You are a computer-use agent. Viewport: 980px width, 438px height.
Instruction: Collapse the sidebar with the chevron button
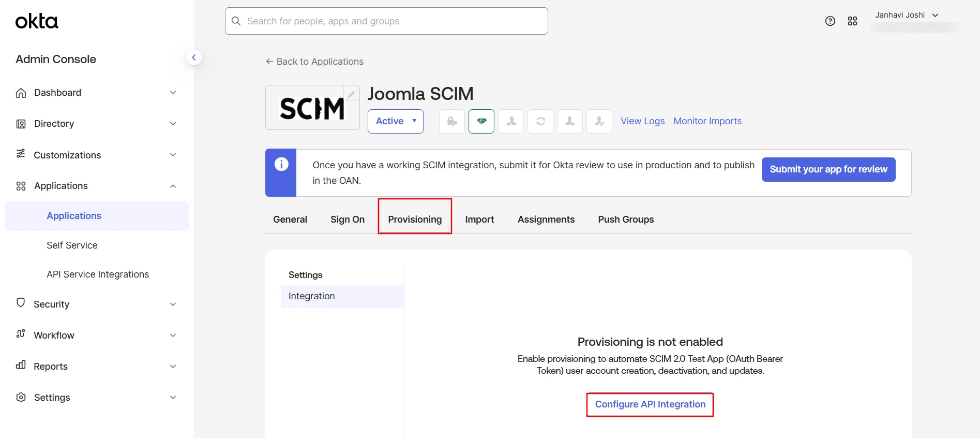(194, 57)
